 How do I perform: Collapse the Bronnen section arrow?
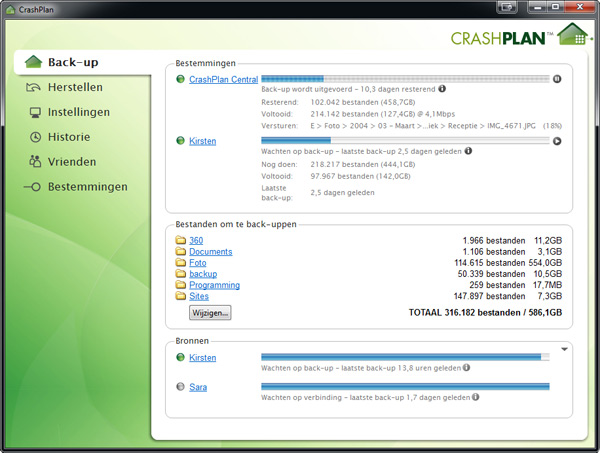pyautogui.click(x=564, y=349)
